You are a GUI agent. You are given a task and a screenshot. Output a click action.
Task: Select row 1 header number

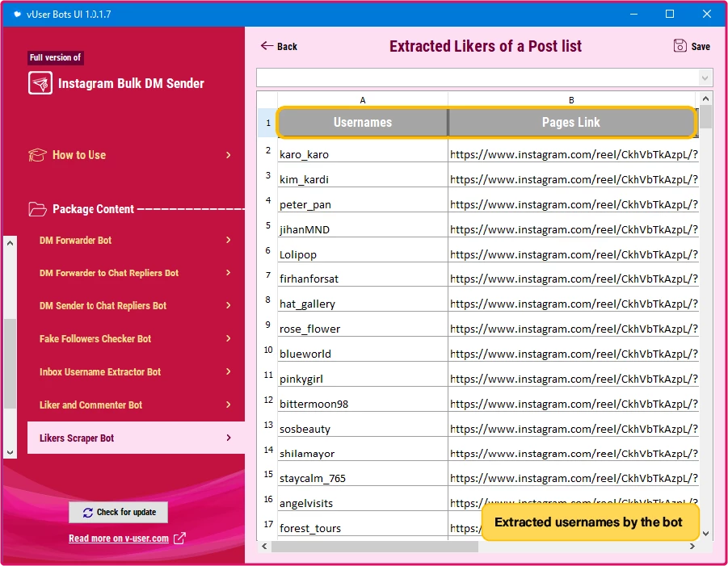coord(268,123)
